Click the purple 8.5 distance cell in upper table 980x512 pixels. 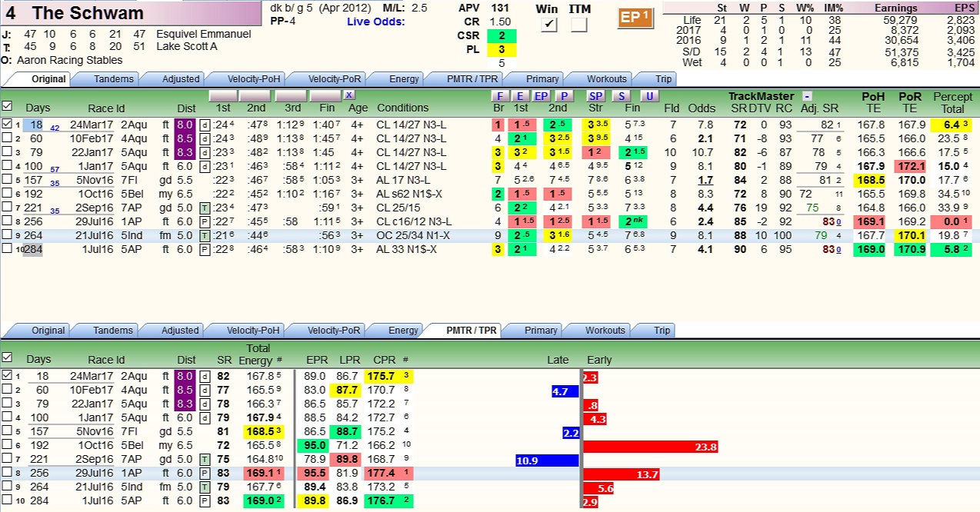coord(185,138)
